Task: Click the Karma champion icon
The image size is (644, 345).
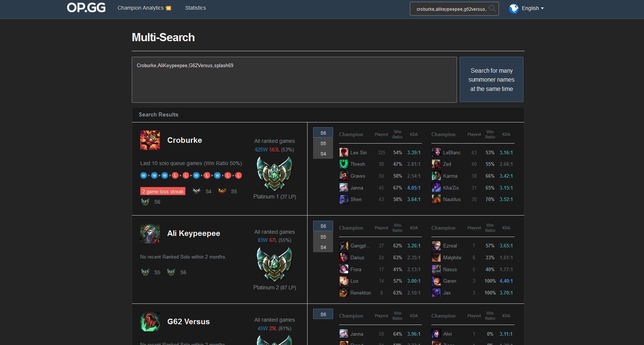Action: [x=436, y=176]
